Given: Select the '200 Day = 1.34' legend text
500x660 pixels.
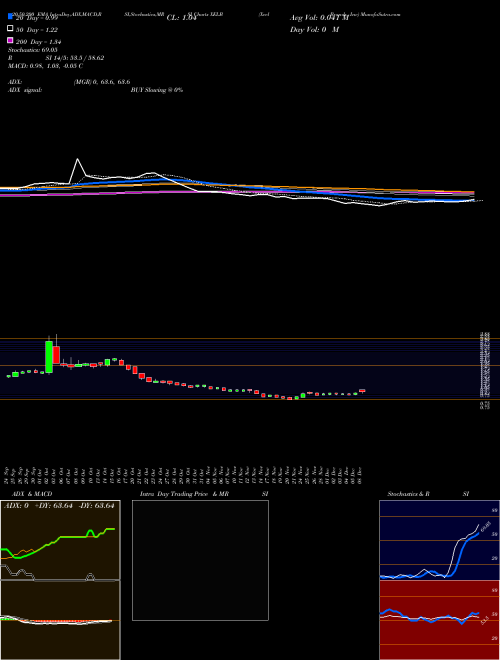Looking at the screenshot, I should pos(38,42).
